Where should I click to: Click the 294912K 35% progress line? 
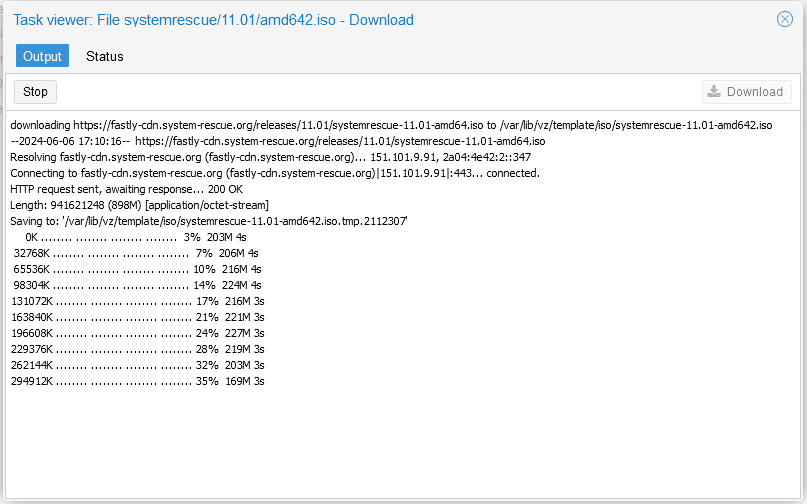[x=137, y=380]
